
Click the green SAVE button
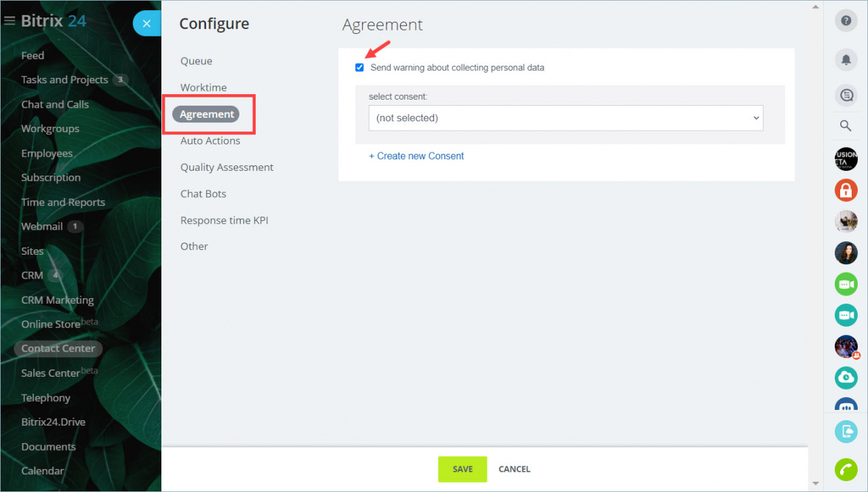pos(462,469)
